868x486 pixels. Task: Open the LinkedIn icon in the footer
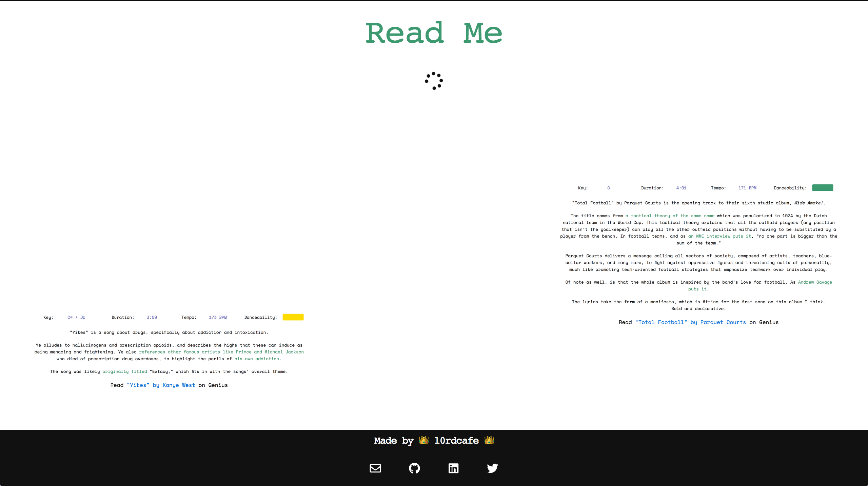[x=453, y=468]
